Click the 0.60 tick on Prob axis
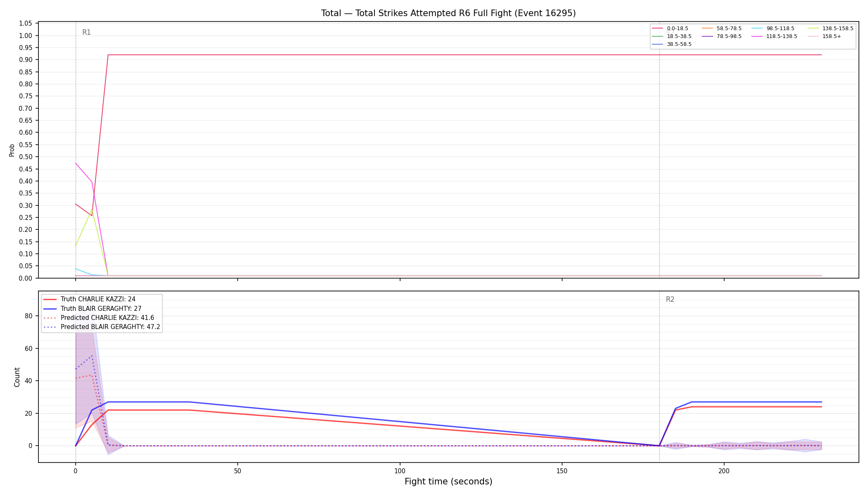The image size is (868, 496). point(26,133)
